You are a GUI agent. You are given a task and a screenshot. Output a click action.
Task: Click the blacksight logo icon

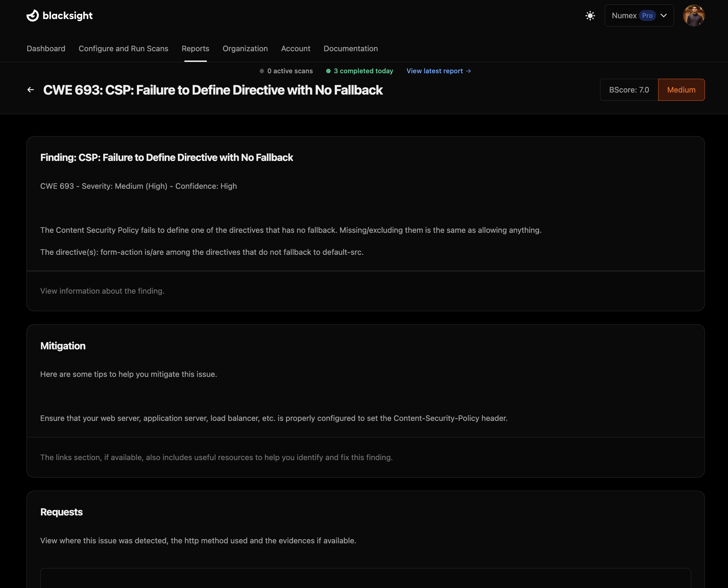tap(33, 15)
